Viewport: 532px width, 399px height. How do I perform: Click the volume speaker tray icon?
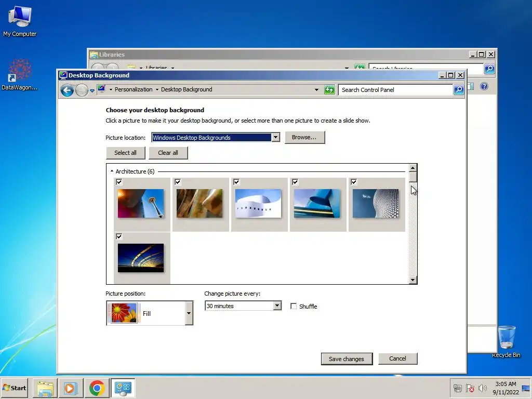pyautogui.click(x=482, y=388)
